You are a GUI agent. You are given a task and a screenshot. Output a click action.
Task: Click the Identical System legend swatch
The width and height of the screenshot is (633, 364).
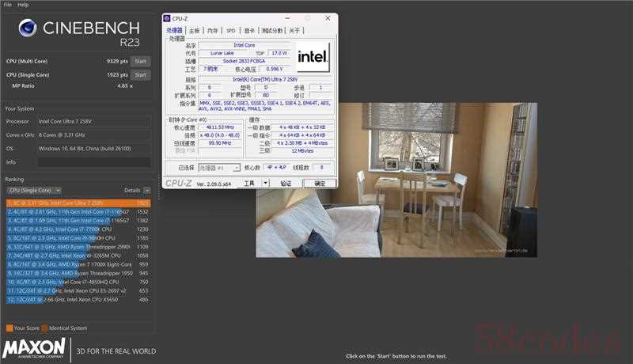pos(44,328)
